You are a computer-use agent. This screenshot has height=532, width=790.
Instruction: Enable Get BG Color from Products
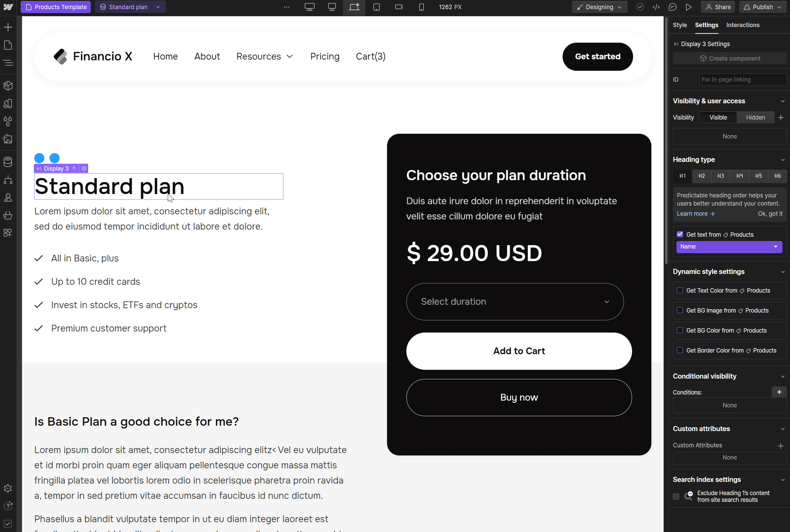[680, 330]
